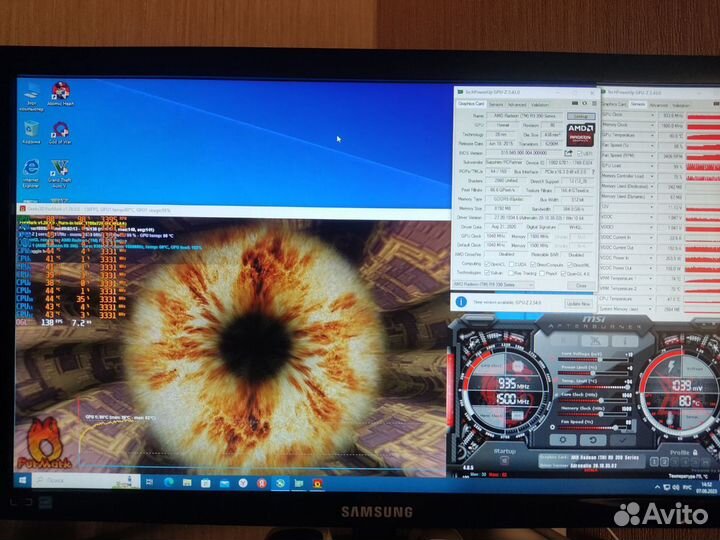Toggle the Afterburner Startup button
This screenshot has height=540, width=720.
pyautogui.click(x=504, y=461)
